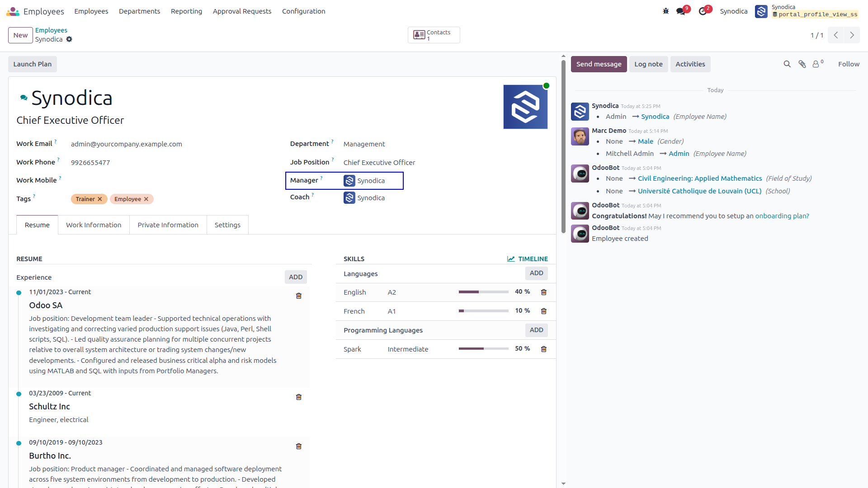The image size is (868, 488).
Task: Open the conversations messages icon
Action: (681, 11)
